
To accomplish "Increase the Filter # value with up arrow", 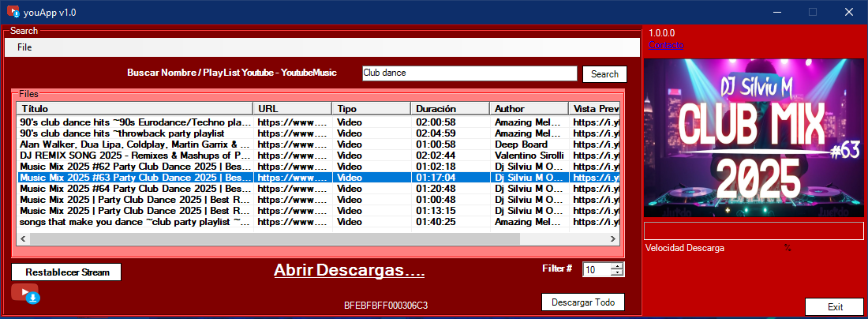I will (617, 266).
